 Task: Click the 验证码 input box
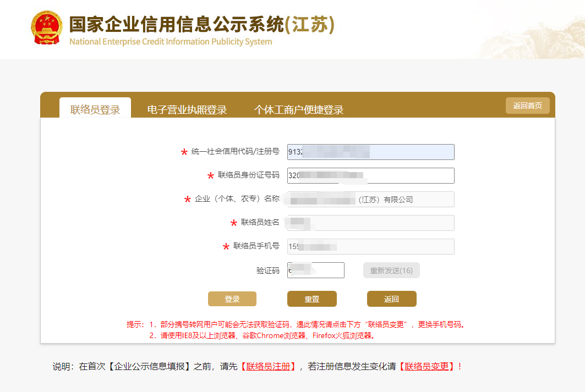click(x=315, y=270)
